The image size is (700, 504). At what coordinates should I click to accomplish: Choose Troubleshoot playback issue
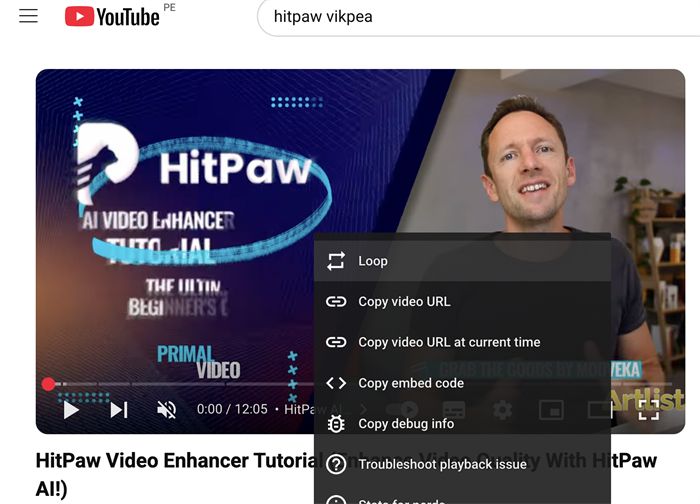pos(462,464)
